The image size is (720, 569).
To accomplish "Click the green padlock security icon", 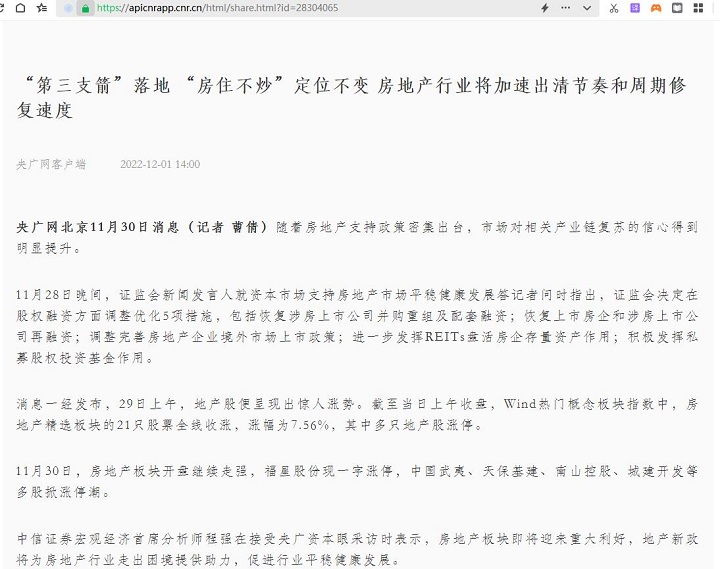I will pos(86,8).
